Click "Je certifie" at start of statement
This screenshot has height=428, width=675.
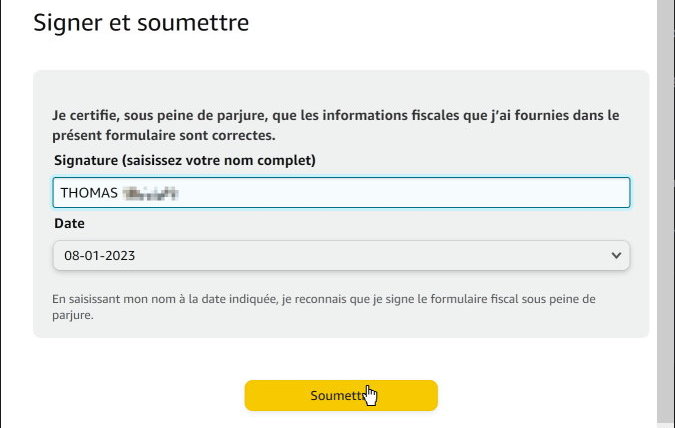click(86, 115)
